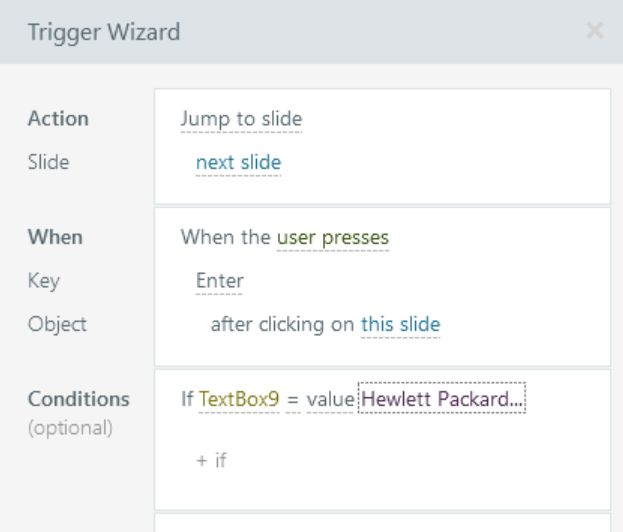Click the 'Trigger Wizard' title bar
623x532 pixels.
coord(104,31)
